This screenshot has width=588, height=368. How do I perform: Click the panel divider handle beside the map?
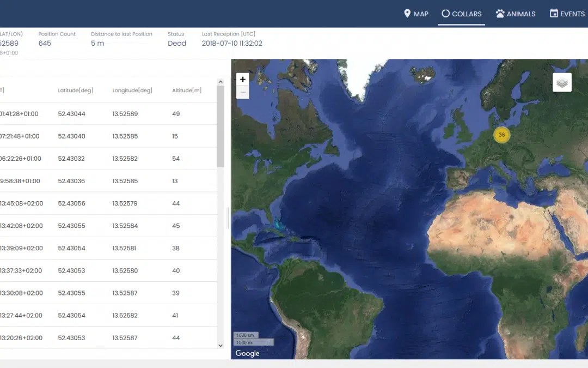[x=228, y=218]
